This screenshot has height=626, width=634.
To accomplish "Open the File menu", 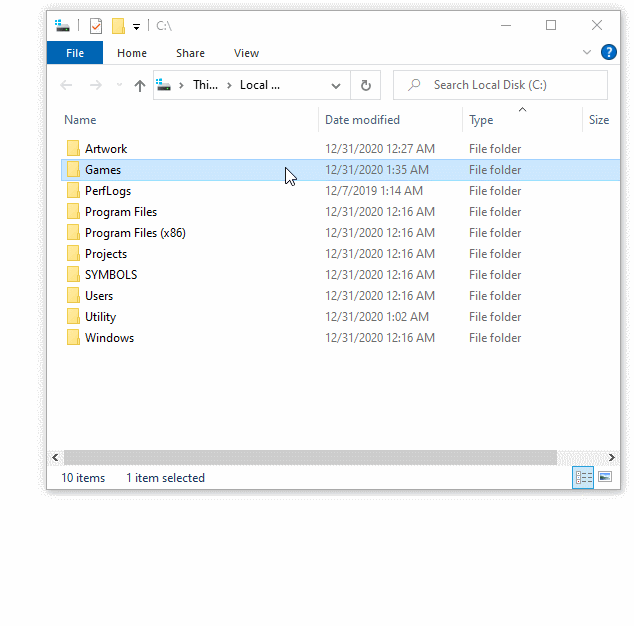I will 74,53.
